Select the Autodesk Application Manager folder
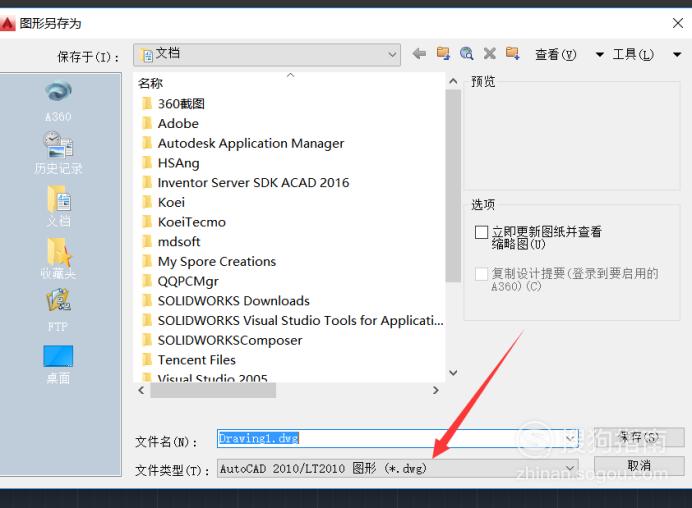The height and width of the screenshot is (508, 692). point(243,143)
